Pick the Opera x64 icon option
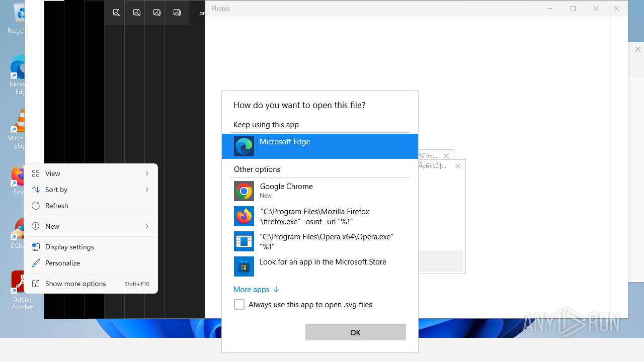644x362 pixels. point(244,241)
